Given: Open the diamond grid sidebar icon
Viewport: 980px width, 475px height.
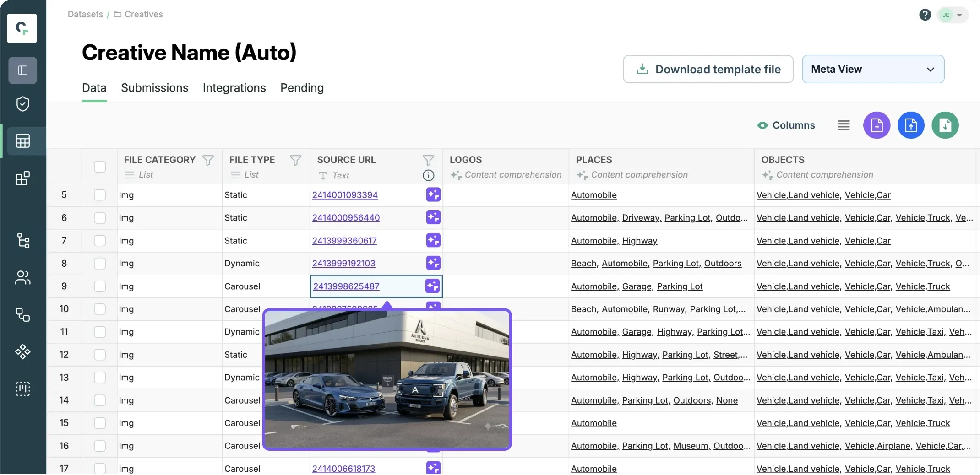Looking at the screenshot, I should point(22,351).
